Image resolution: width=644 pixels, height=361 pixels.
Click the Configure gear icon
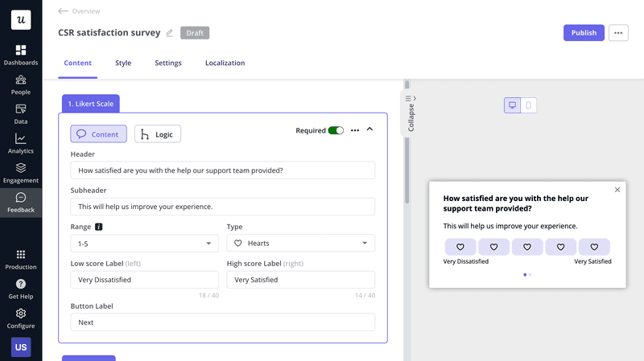click(x=21, y=318)
